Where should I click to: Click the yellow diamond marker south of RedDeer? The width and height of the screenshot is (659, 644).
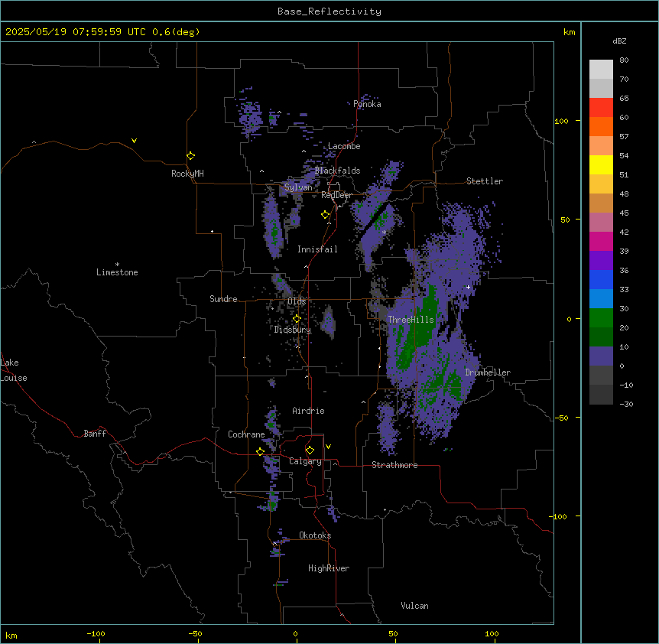tap(325, 215)
